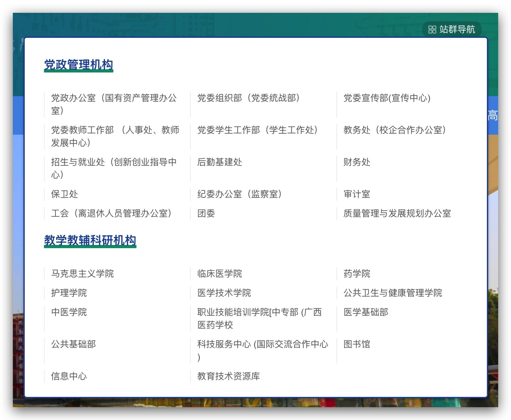Screen dimensions: 511x420
Task: Visit 马克思主义学院 page
Action: (x=82, y=274)
